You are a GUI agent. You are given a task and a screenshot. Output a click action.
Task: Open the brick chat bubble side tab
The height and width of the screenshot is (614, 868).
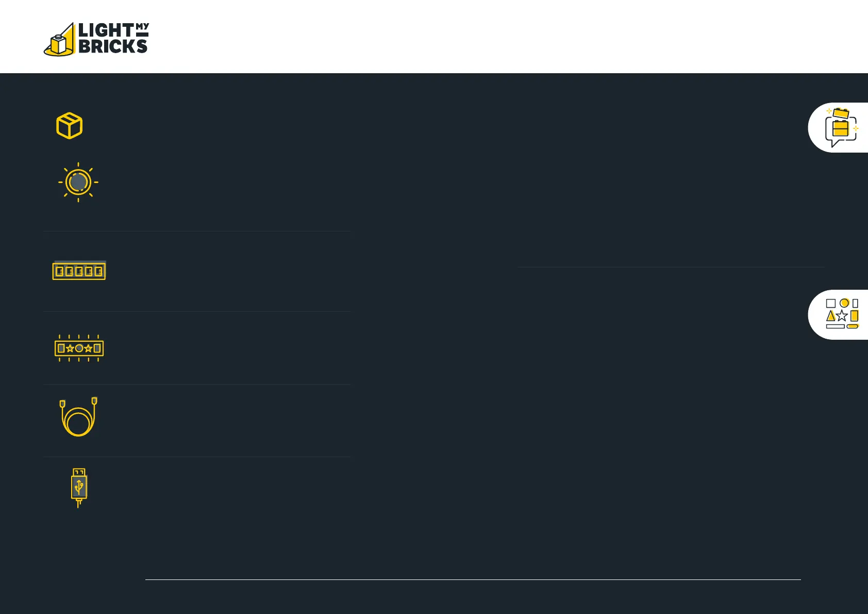[838, 127]
